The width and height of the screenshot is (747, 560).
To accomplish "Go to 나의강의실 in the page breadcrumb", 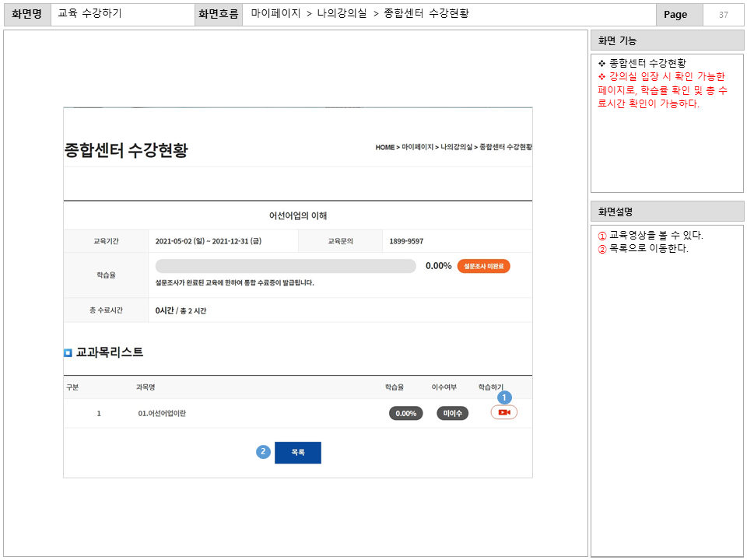I will [457, 147].
